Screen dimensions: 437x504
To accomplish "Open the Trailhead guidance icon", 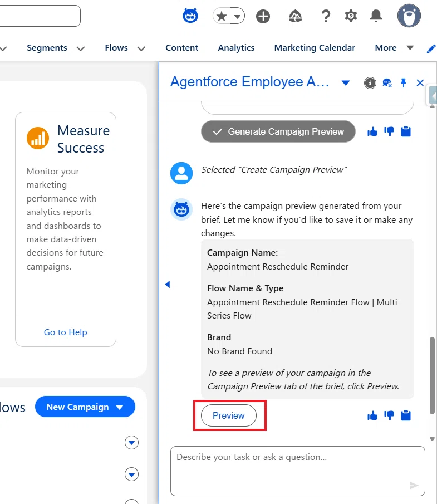I will click(295, 16).
